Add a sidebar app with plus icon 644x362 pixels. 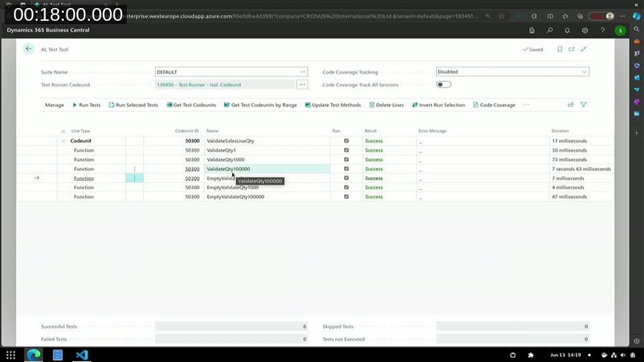pyautogui.click(x=637, y=133)
